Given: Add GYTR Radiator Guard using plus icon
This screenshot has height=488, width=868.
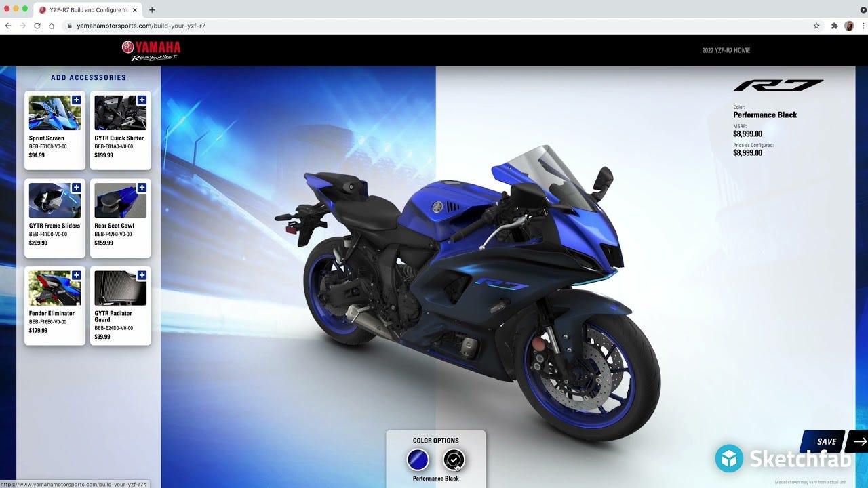Looking at the screenshot, I should point(142,275).
